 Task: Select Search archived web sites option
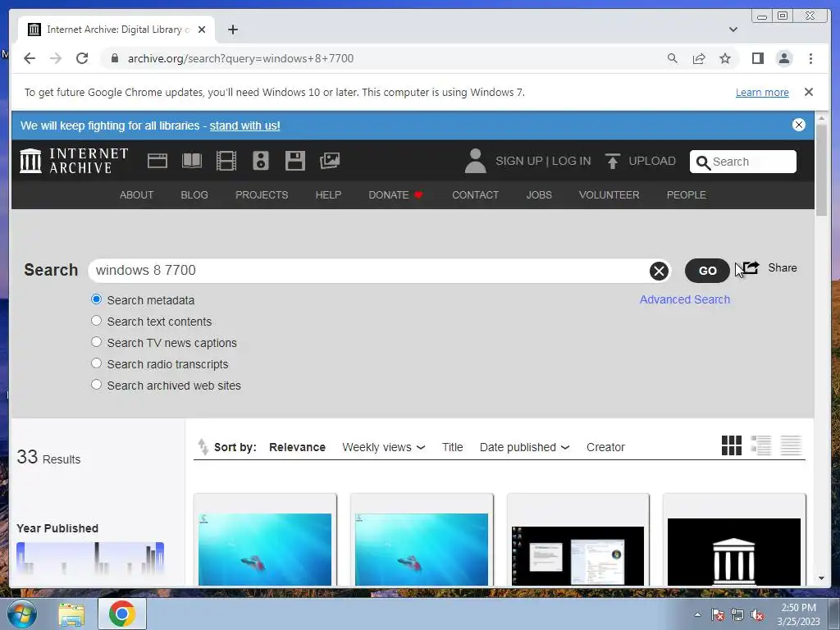tap(97, 385)
